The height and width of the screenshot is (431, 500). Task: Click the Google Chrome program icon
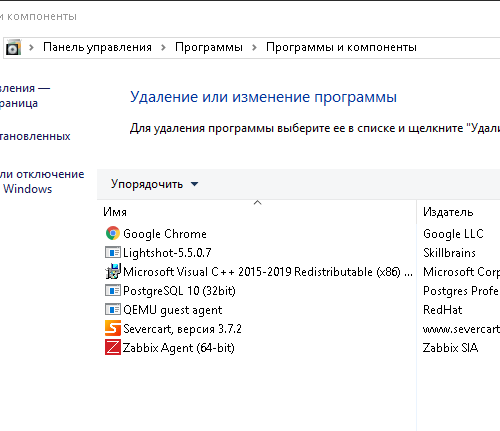(113, 233)
